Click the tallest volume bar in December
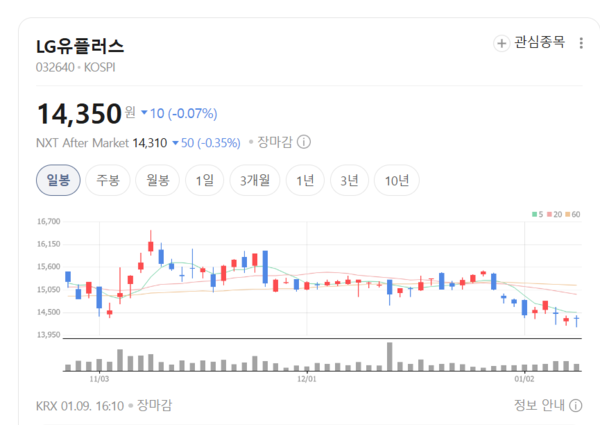Viewport: 600px width, 425px height. [390, 357]
